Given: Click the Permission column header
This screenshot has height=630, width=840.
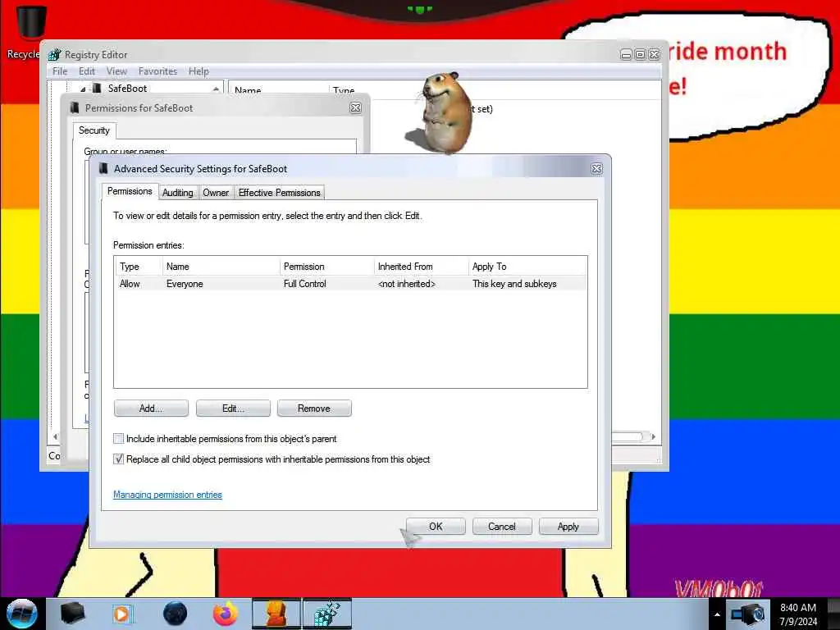Looking at the screenshot, I should pyautogui.click(x=326, y=267).
